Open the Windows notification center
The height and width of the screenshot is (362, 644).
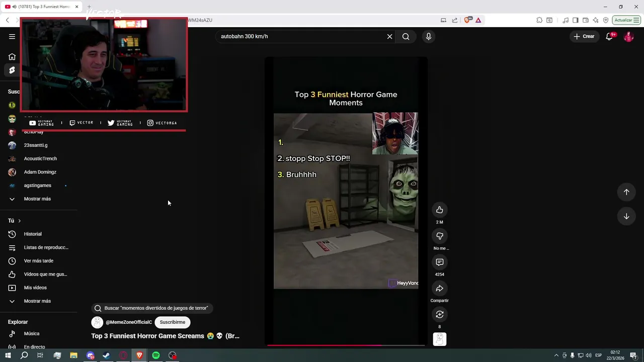click(x=633, y=355)
